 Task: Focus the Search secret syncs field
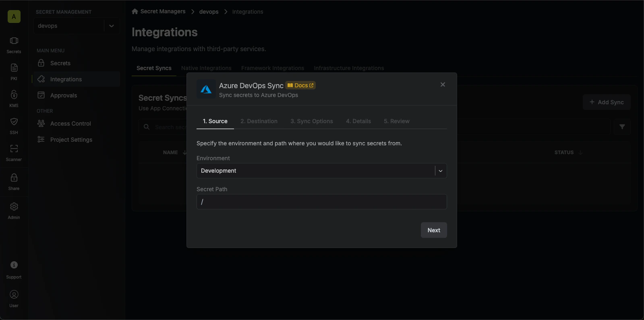375,127
